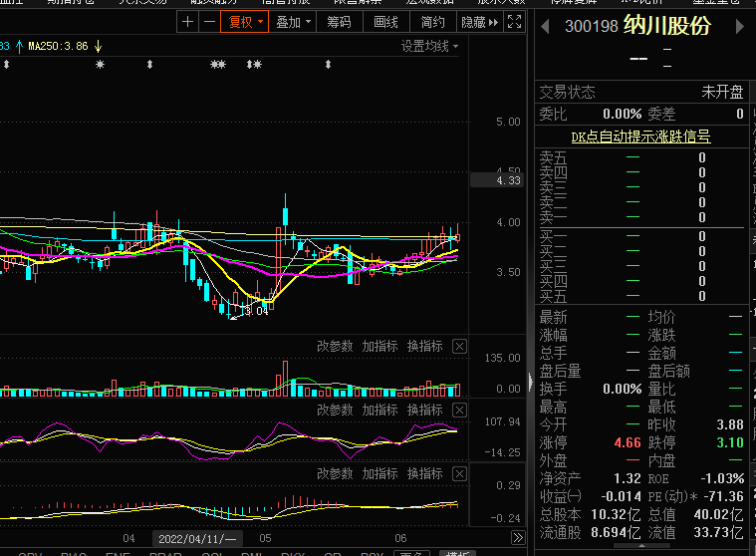
Task: Zoom out the chart with the minus button
Action: [209, 22]
